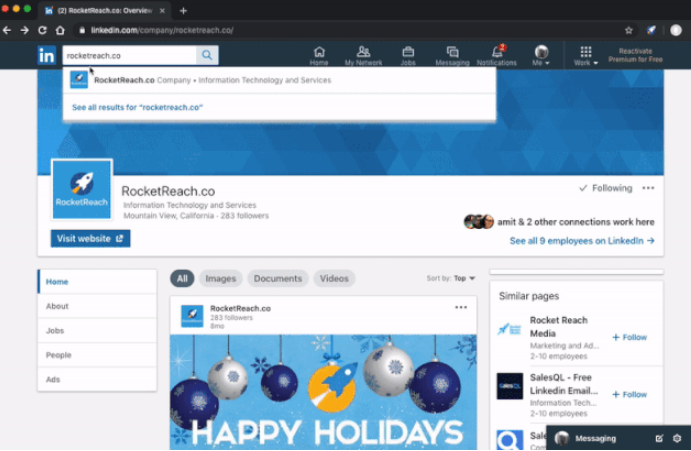Select RocketReach.co Company search suggestion
Image resolution: width=691 pixels, height=451 pixels.
point(279,80)
